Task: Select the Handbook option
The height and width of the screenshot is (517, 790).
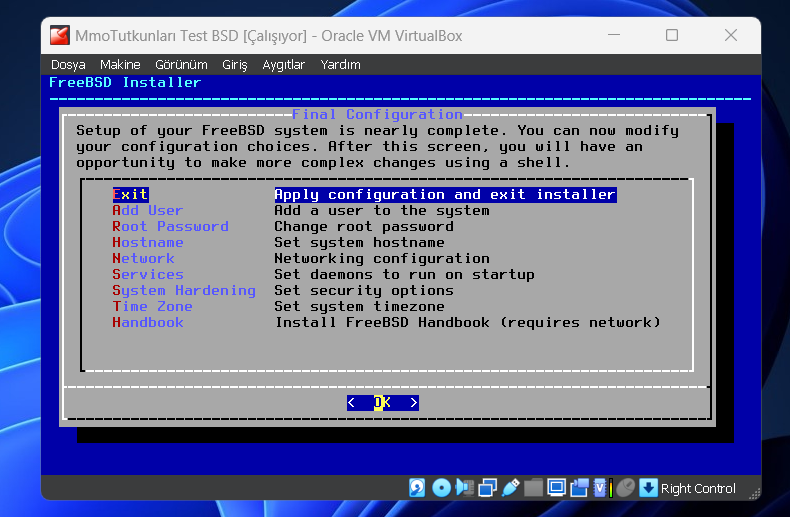Action: tap(148, 322)
